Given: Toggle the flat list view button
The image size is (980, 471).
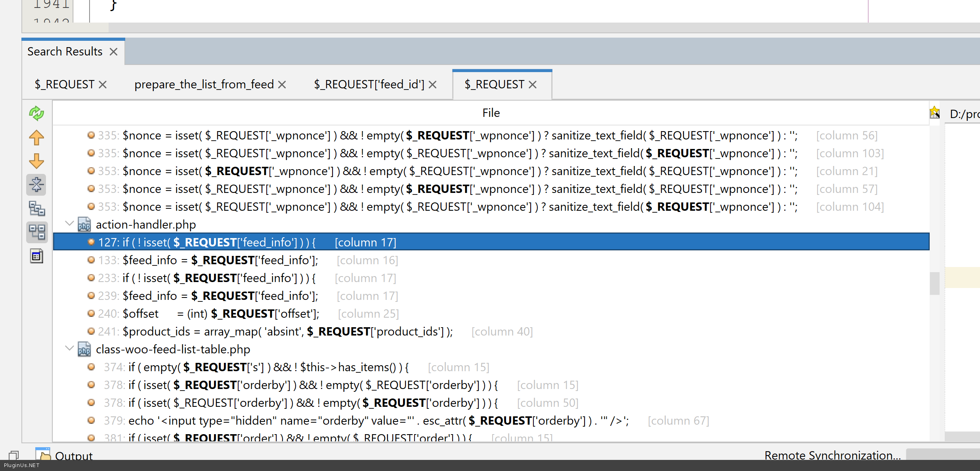Looking at the screenshot, I should (x=36, y=232).
